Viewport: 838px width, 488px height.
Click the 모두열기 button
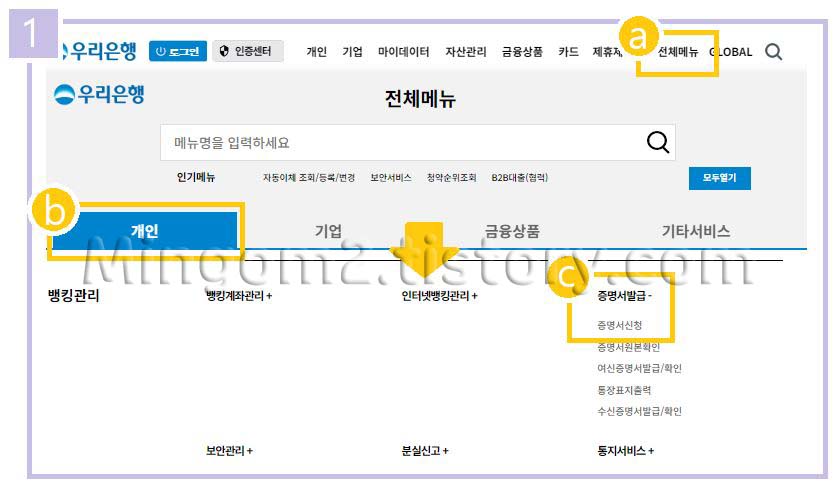(719, 178)
